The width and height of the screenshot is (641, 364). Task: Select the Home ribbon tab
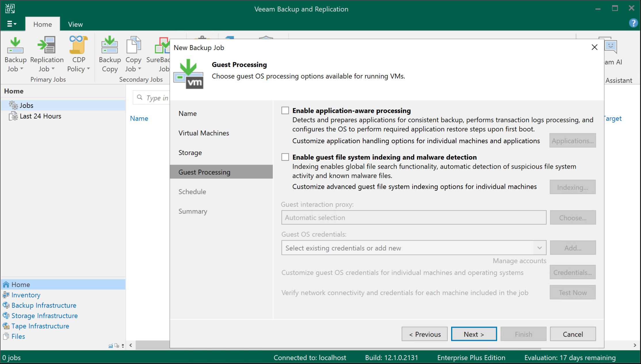pyautogui.click(x=43, y=24)
